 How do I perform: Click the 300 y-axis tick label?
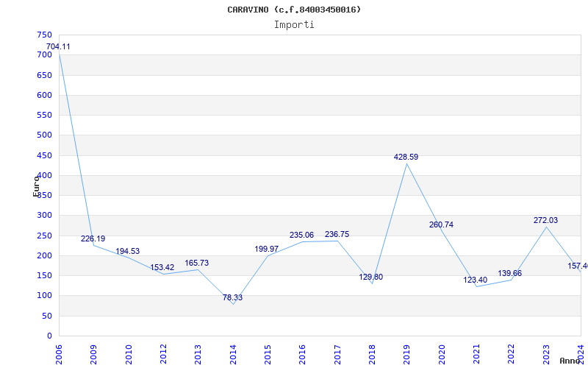coord(44,215)
